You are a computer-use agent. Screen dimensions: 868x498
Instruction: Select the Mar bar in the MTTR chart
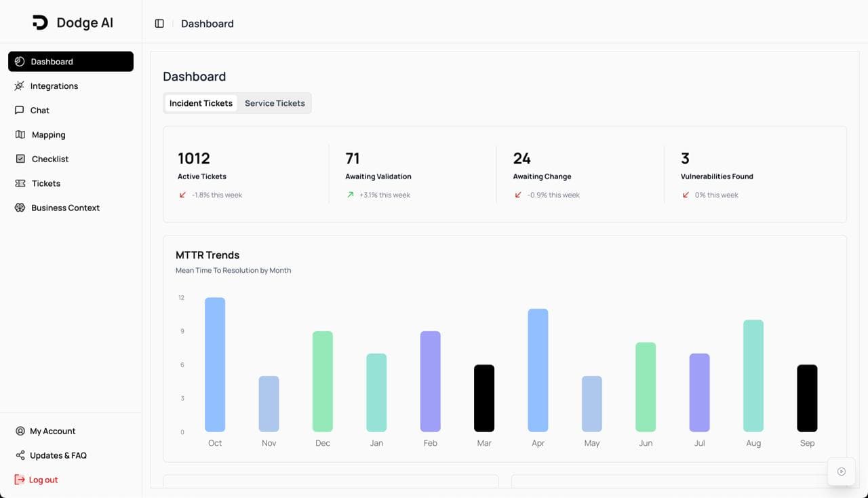point(484,400)
